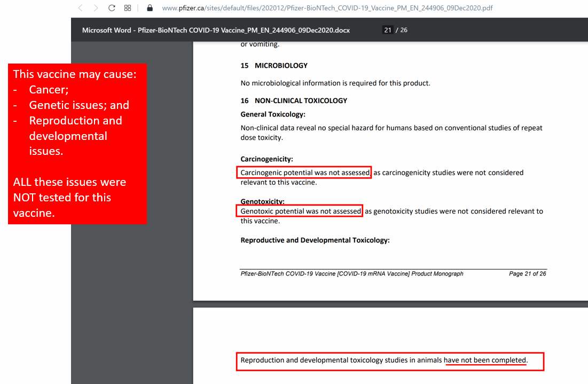Click the heading '15 MICROBIOLOGY'
The width and height of the screenshot is (588, 384).
[274, 66]
